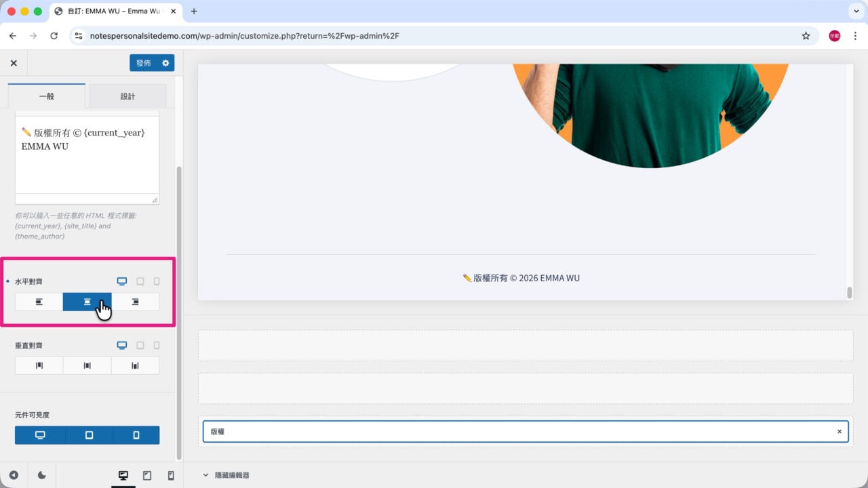Switch to the 設計 tab
Viewport: 868px width, 488px height.
click(127, 96)
